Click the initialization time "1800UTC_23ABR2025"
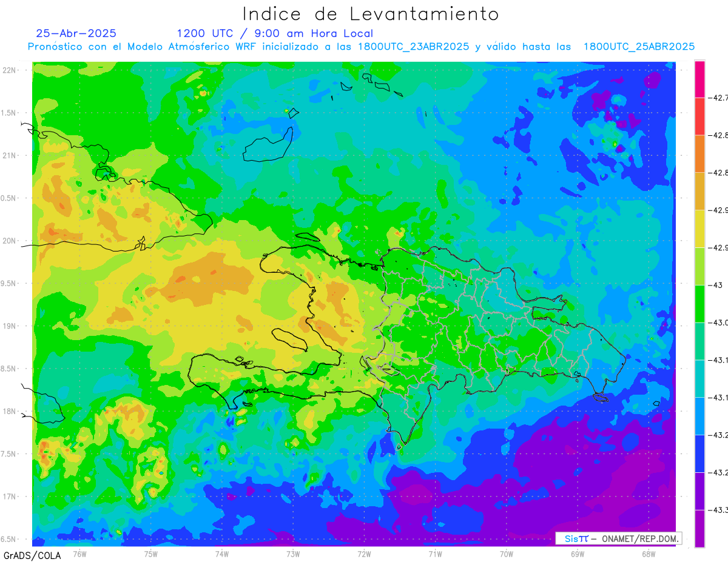This screenshot has width=728, height=562. pos(413,47)
